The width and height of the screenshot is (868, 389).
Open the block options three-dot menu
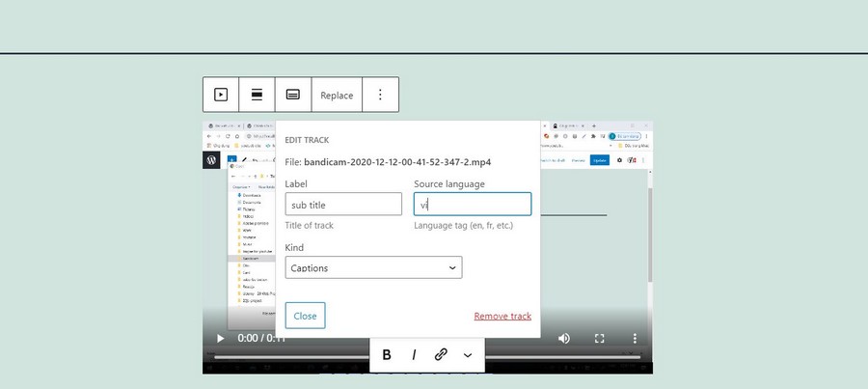(x=380, y=95)
